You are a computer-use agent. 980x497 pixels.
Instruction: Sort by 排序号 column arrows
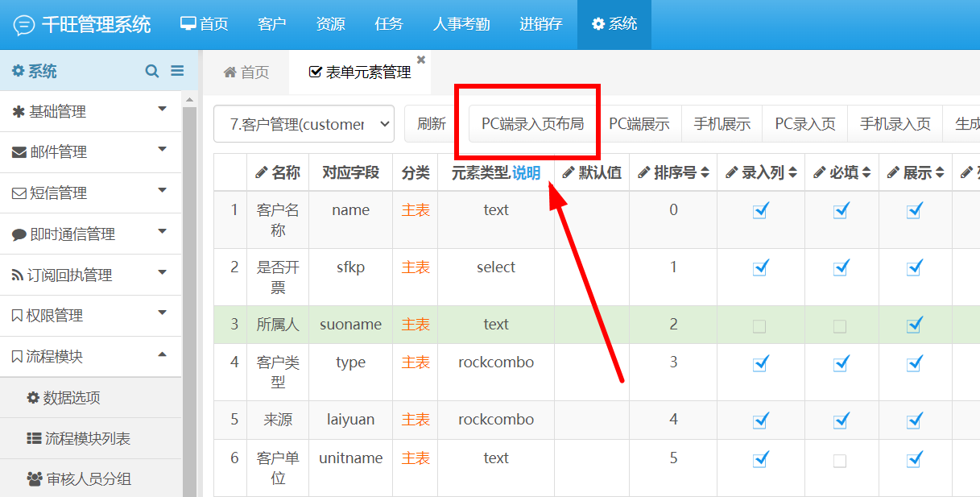(705, 172)
